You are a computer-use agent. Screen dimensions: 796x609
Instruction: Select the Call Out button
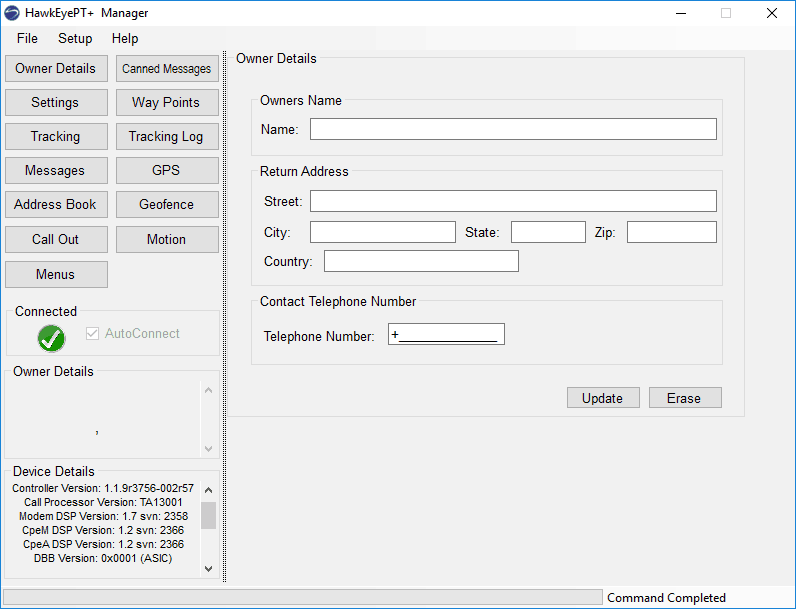point(56,240)
